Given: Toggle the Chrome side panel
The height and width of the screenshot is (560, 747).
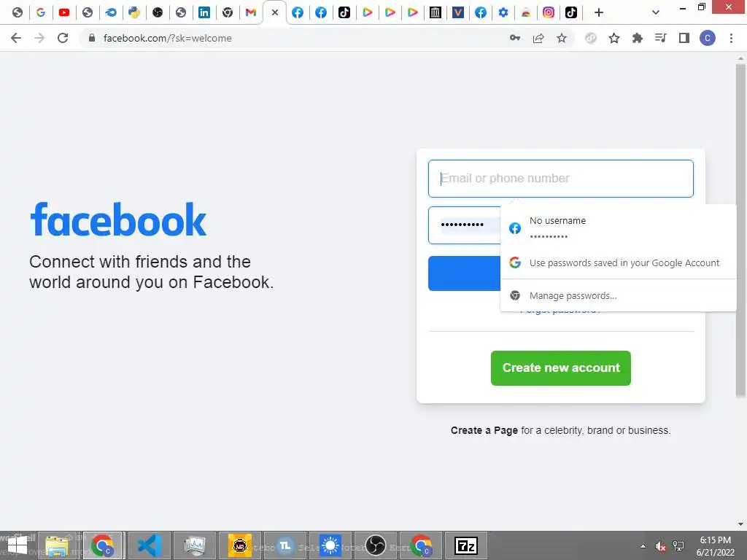Looking at the screenshot, I should (x=684, y=38).
